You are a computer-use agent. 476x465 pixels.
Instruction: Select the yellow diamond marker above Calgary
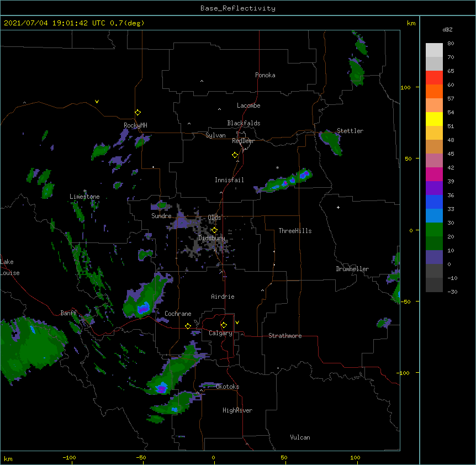coord(224,325)
